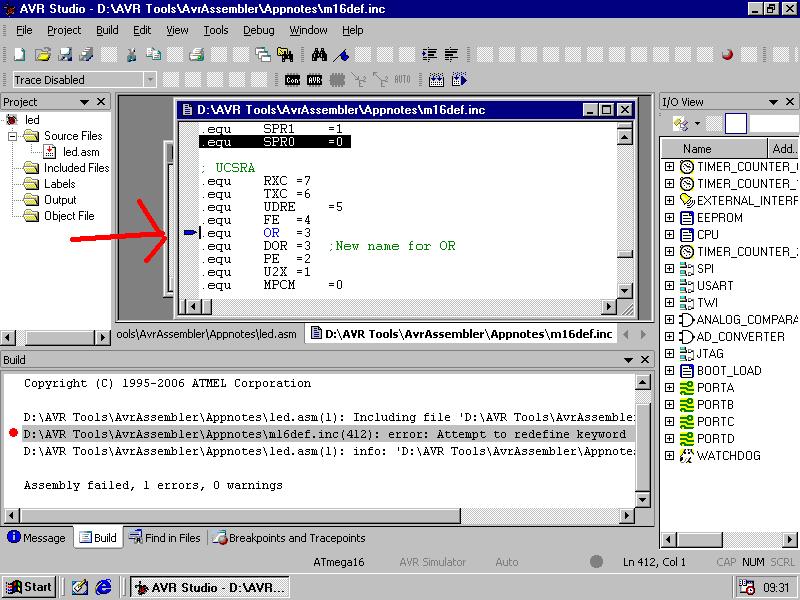This screenshot has width=800, height=600.
Task: Open the File menu
Action: 24,31
